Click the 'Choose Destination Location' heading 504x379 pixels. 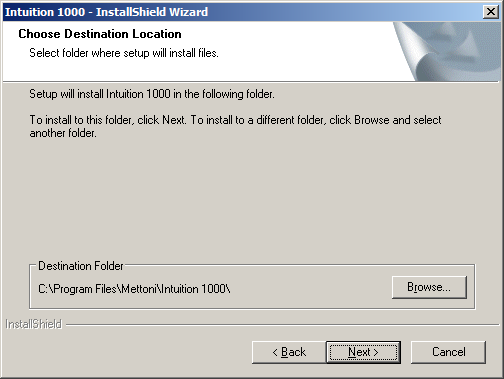tap(100, 34)
